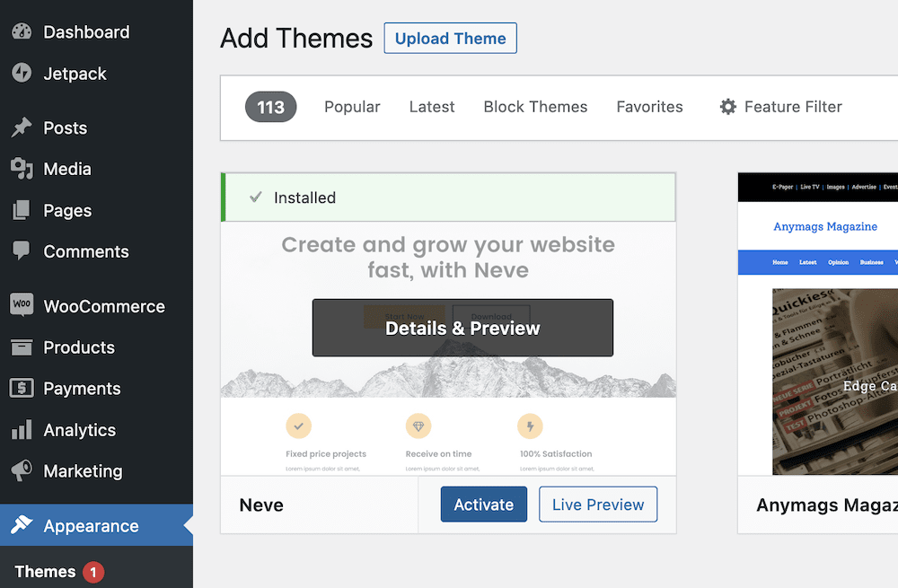Open Live Preview for Neve
This screenshot has height=588, width=898.
click(x=597, y=505)
